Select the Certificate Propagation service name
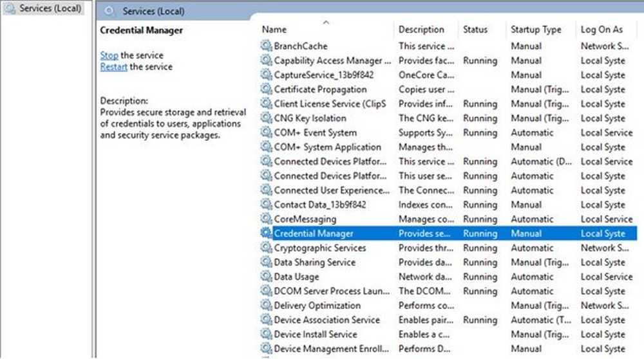 pyautogui.click(x=320, y=89)
